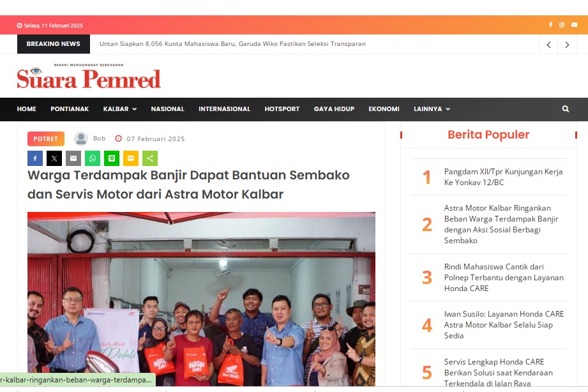Open the article group photo
The width and height of the screenshot is (588, 392).
[201, 299]
